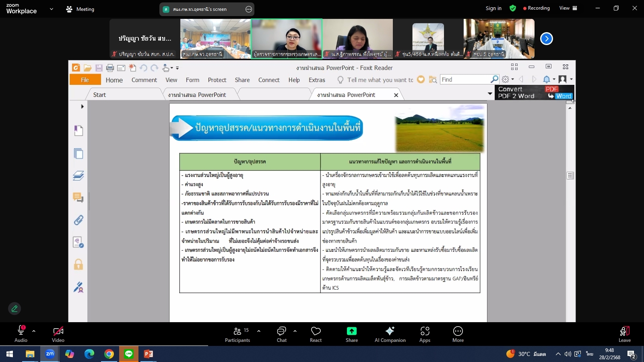Click the Find magnifier search icon
This screenshot has height=362, width=644.
pos(495,80)
